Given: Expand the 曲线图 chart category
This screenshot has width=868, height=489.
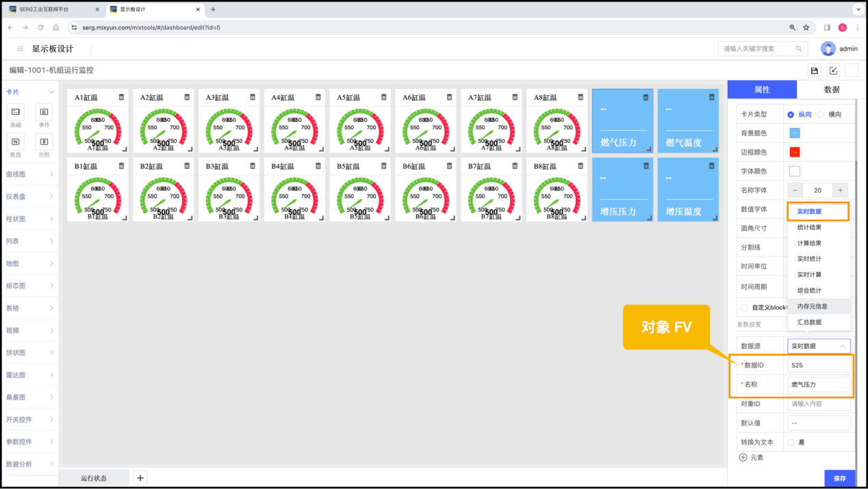Looking at the screenshot, I should pyautogui.click(x=29, y=174).
